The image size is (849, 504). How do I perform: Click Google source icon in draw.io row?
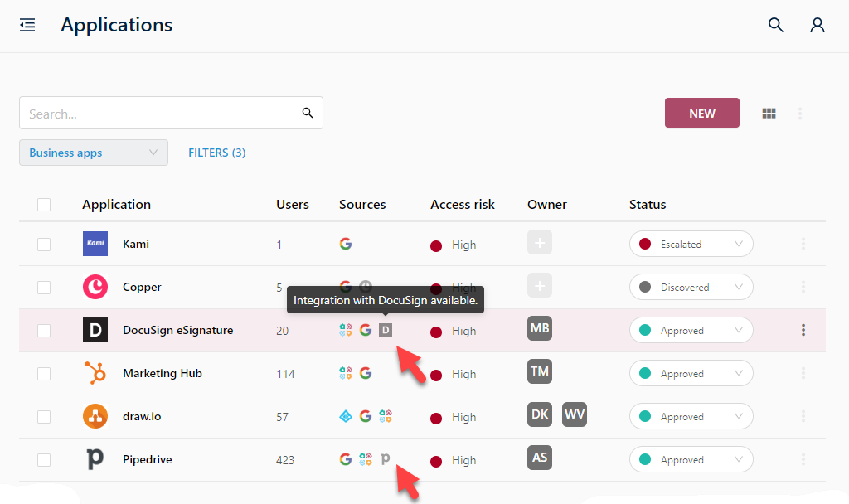coord(366,416)
